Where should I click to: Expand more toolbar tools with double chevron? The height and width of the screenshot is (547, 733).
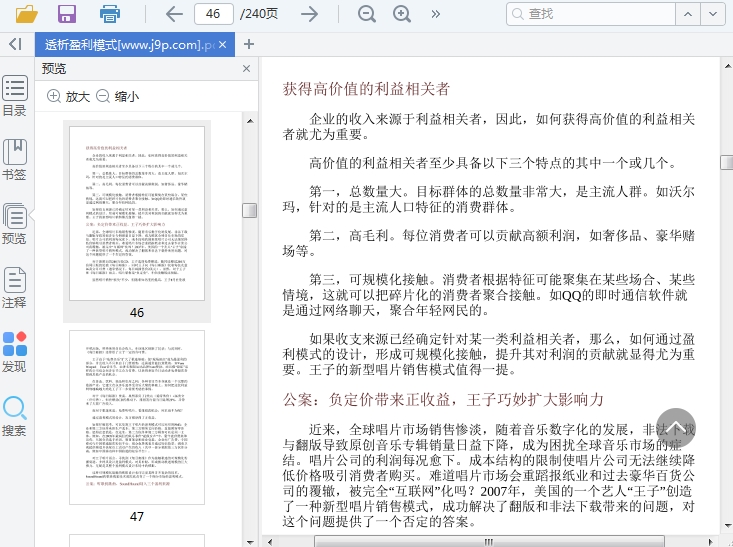click(x=436, y=14)
